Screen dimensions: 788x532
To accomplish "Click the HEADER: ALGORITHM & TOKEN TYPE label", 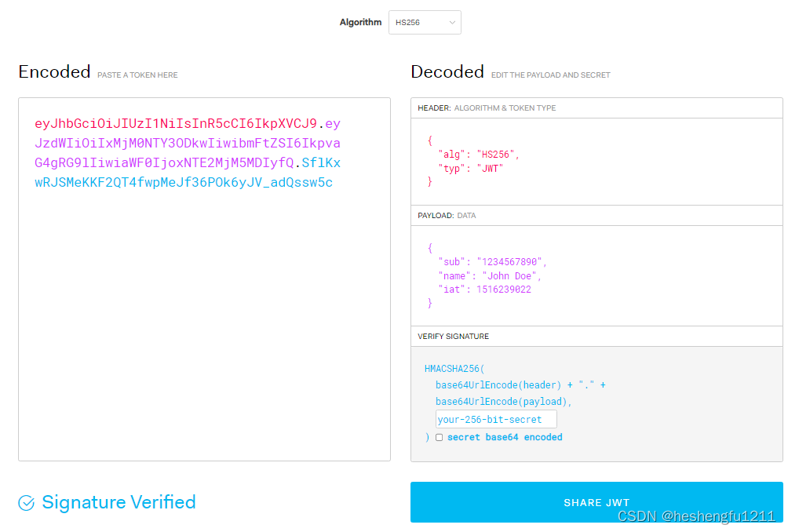I will [487, 108].
